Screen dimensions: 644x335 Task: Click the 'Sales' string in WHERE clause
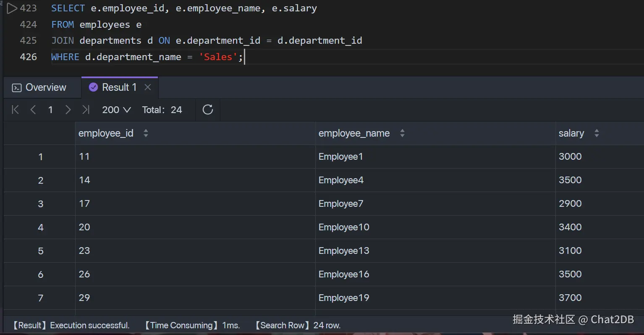pyautogui.click(x=218, y=57)
